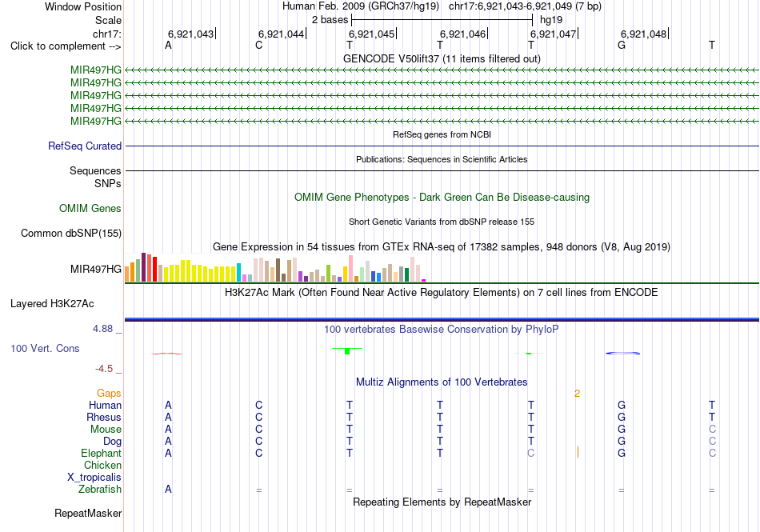Click the tallest green PhyloP conservation bar

pos(347,350)
